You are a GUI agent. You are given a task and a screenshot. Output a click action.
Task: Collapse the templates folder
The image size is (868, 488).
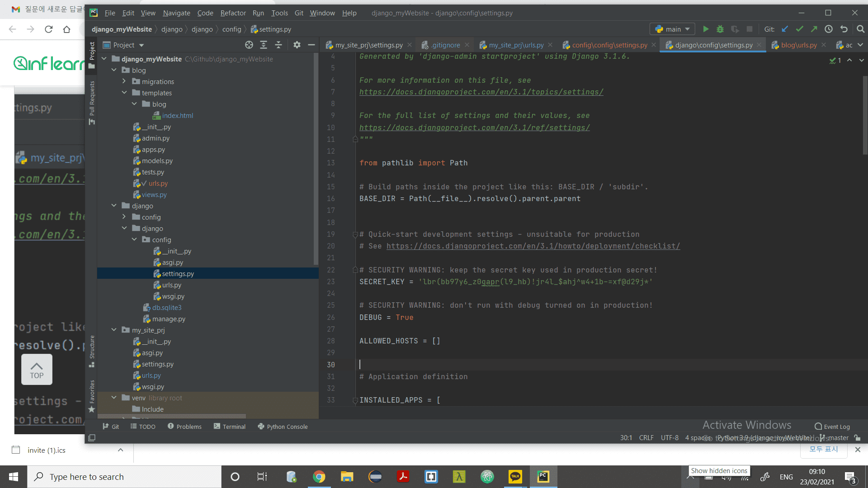pyautogui.click(x=124, y=93)
